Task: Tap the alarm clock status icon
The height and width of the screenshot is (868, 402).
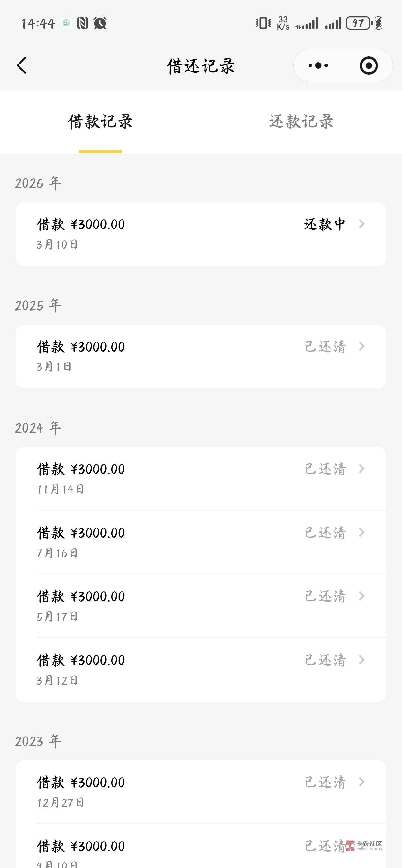Action: (100, 23)
